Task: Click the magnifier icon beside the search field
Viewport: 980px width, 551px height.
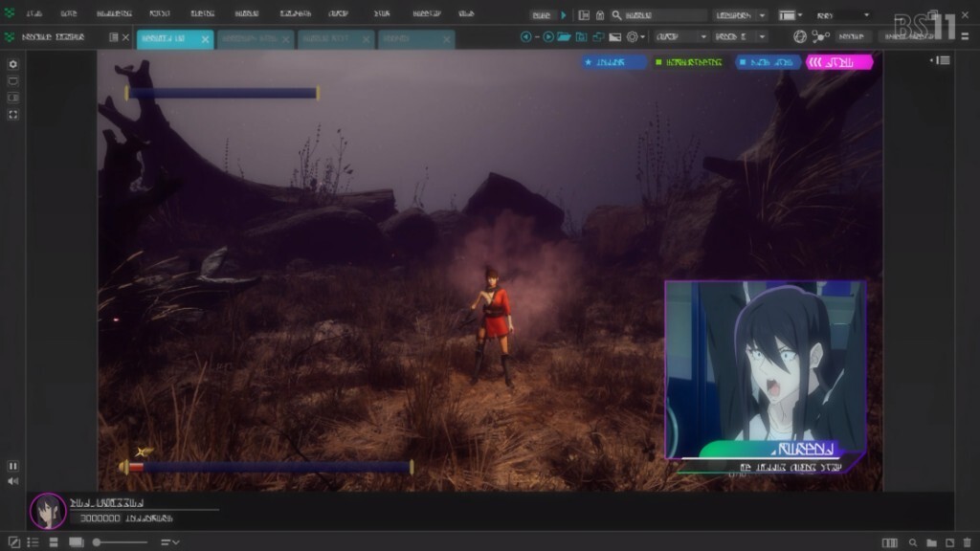Action: point(616,15)
